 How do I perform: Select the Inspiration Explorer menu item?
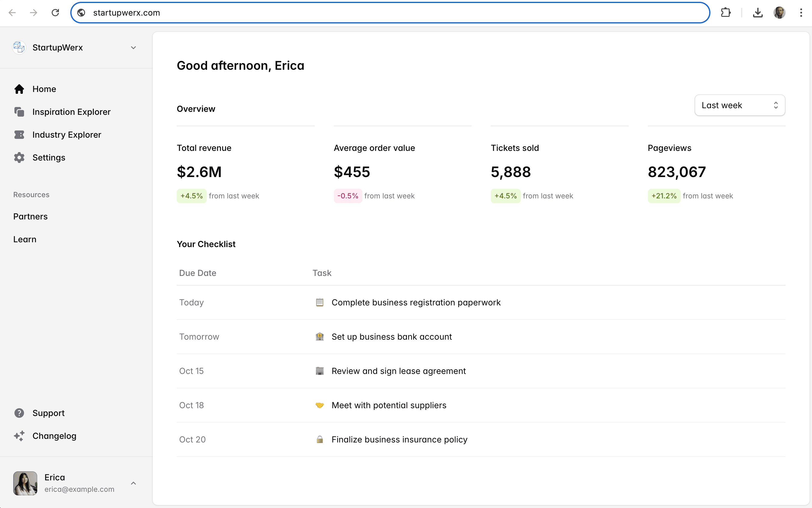coord(71,112)
